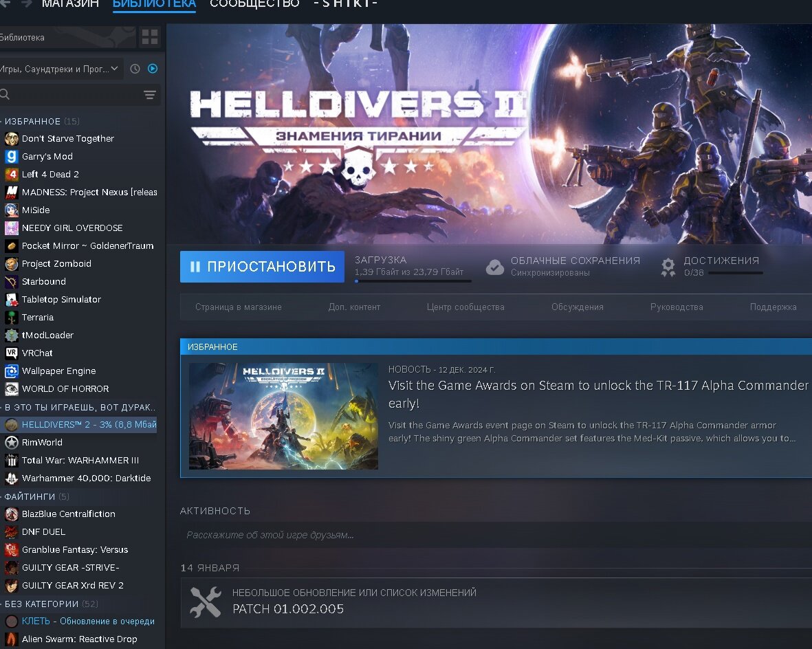Select Warhammer 40,000: Darktide icon
The height and width of the screenshot is (649, 812).
[12, 478]
